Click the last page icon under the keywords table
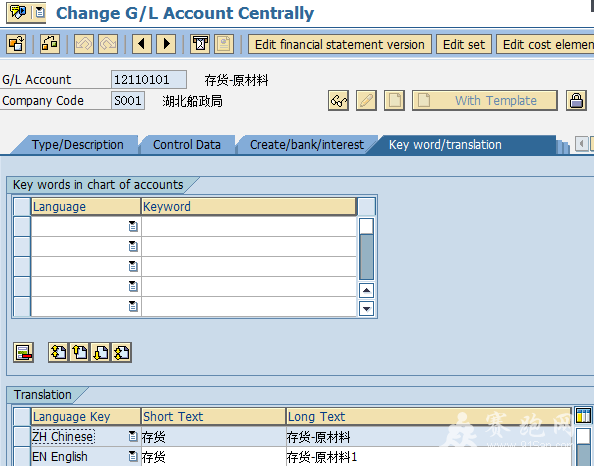 [122, 353]
